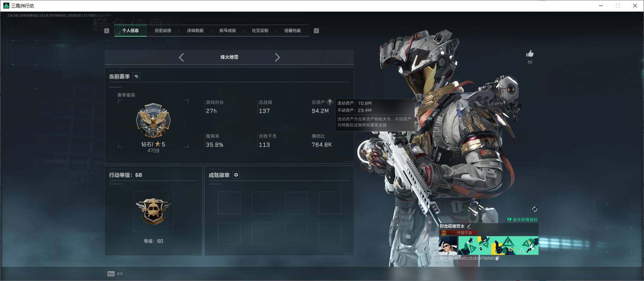Viewport: 644px width, 281px height.
Task: Open the 信誉档案 tab
Action: [292, 31]
